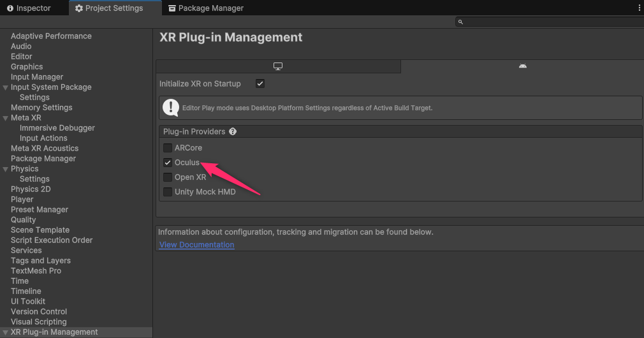Screen dimensions: 644x338
Task: Collapse the Meta XR section arrow
Action: (6, 118)
